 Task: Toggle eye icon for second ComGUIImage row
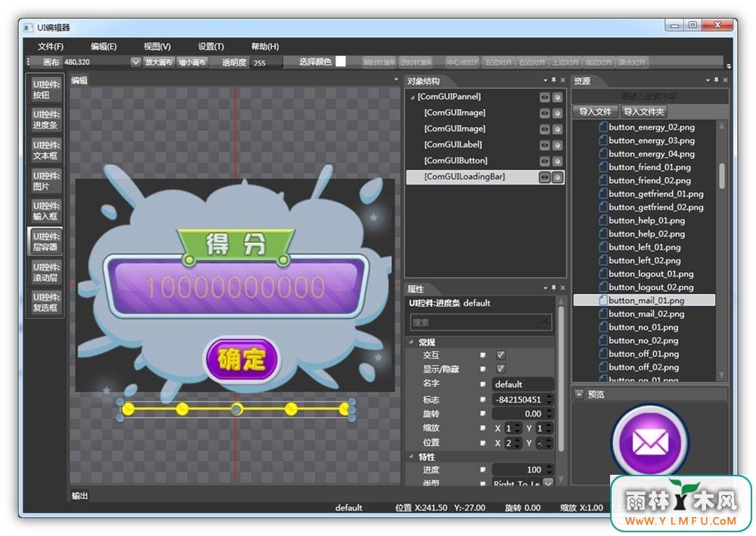[x=544, y=129]
